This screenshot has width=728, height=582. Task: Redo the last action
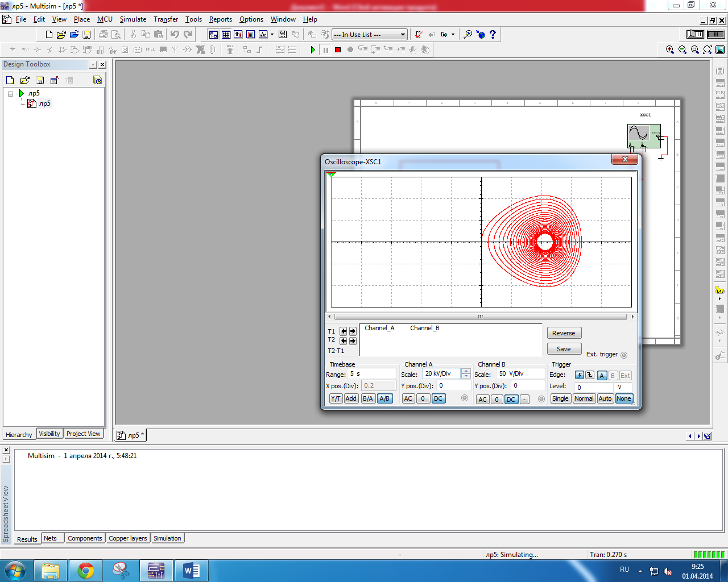point(188,35)
